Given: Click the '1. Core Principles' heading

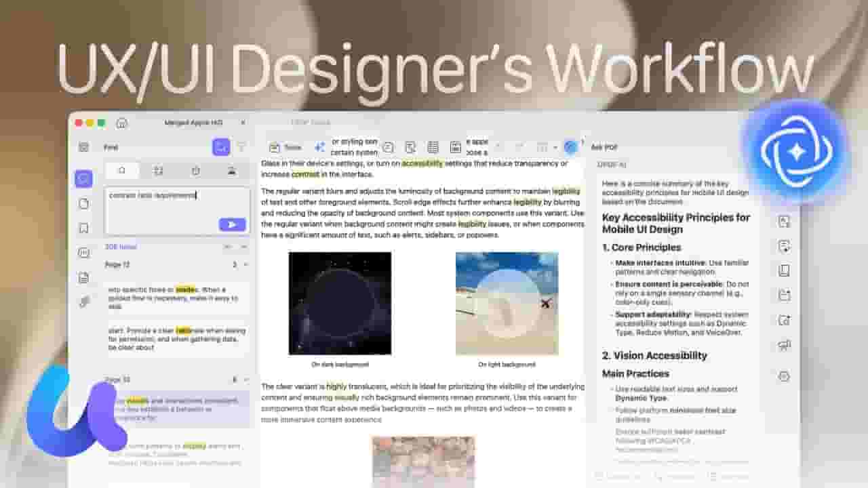Looking at the screenshot, I should pos(642,247).
